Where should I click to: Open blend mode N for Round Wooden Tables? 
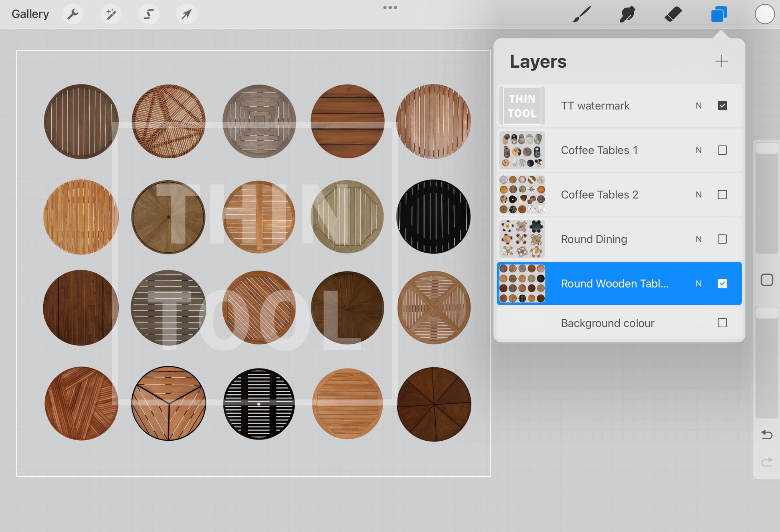pyautogui.click(x=699, y=284)
